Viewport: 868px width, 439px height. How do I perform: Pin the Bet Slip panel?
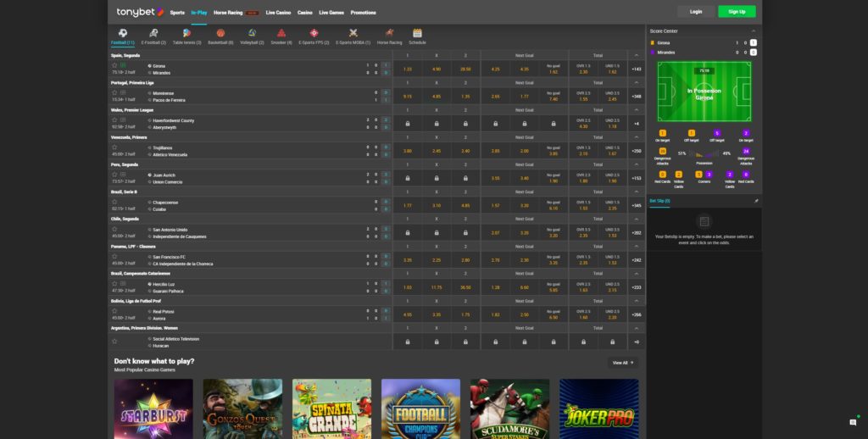point(756,201)
